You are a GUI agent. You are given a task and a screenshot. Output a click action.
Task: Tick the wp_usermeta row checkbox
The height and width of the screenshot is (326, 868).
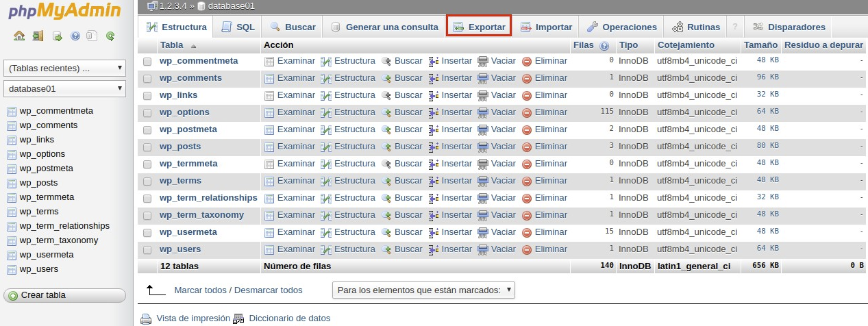tap(147, 233)
